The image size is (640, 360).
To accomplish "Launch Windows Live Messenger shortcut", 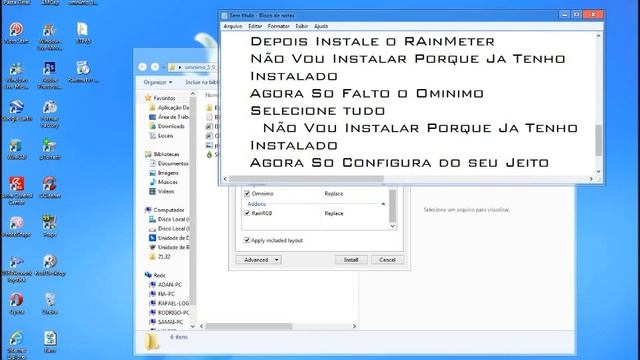I will (x=17, y=75).
